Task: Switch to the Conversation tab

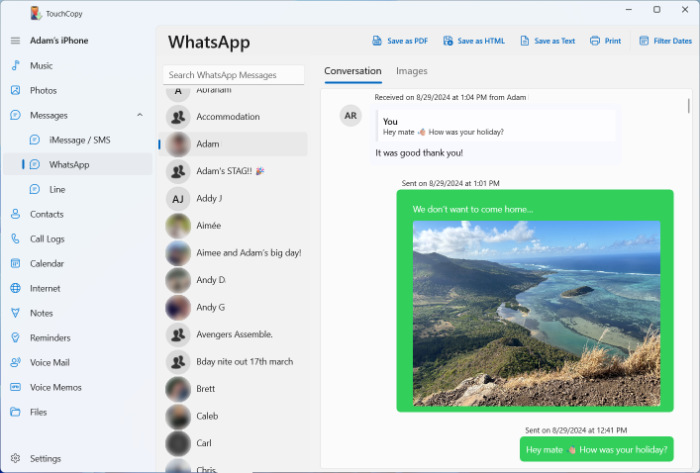Action: (x=353, y=71)
